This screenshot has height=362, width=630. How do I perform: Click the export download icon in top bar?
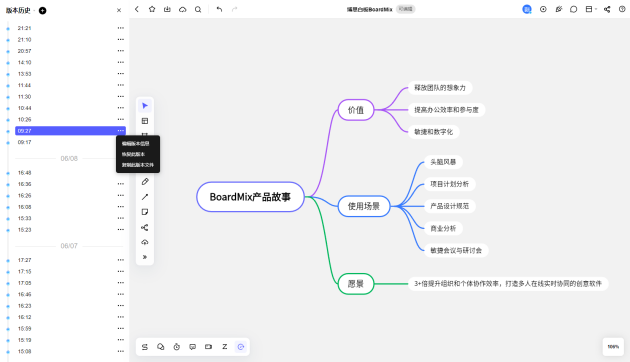167,9
